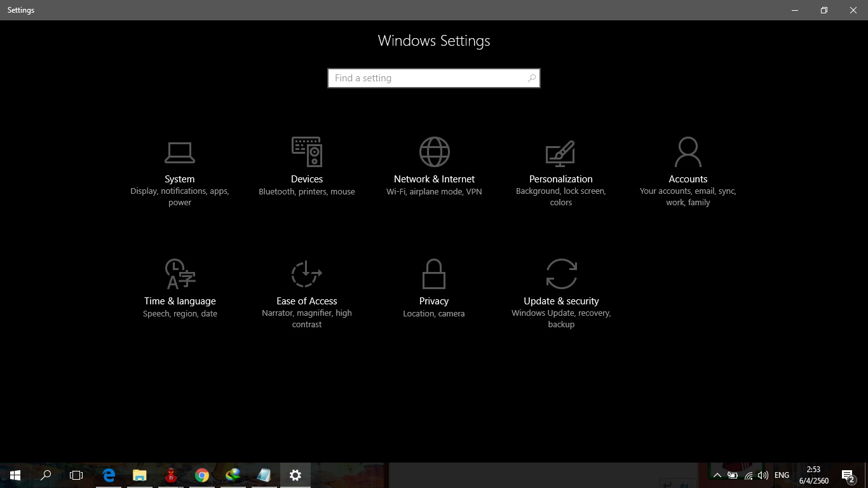This screenshot has height=488, width=868.
Task: Switch input language via ENG indicator
Action: click(782, 475)
